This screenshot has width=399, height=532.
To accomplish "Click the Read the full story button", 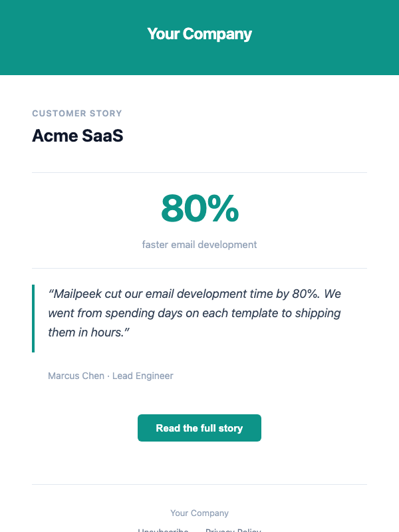I will click(x=199, y=428).
